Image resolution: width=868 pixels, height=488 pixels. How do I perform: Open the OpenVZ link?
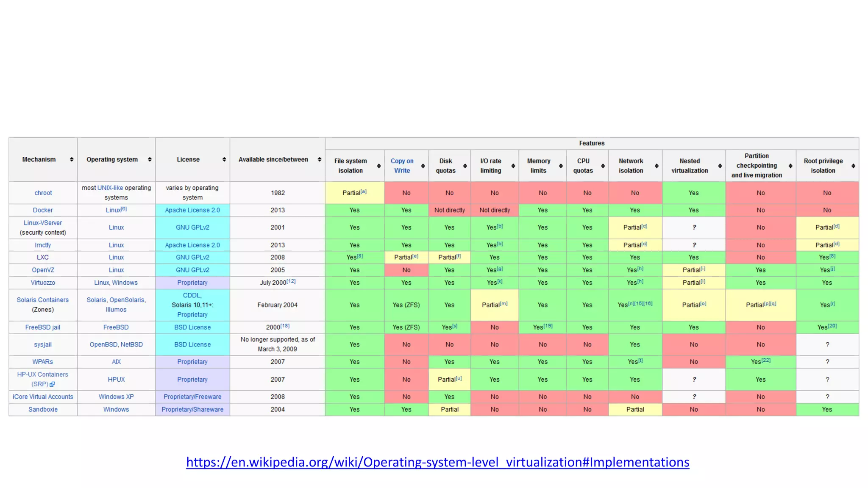coord(43,270)
